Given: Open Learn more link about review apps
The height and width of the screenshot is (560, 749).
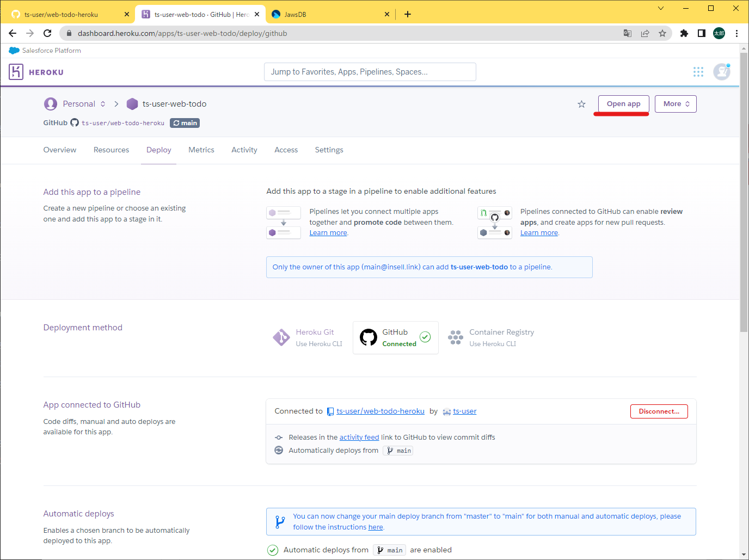Looking at the screenshot, I should coord(539,233).
